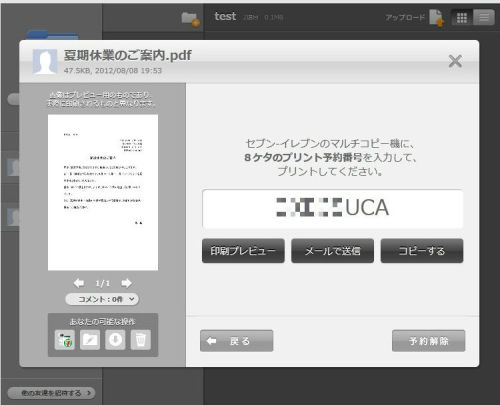Click the file title 夏期休業のご案内.pdf
The width and height of the screenshot is (500, 405).
click(128, 55)
